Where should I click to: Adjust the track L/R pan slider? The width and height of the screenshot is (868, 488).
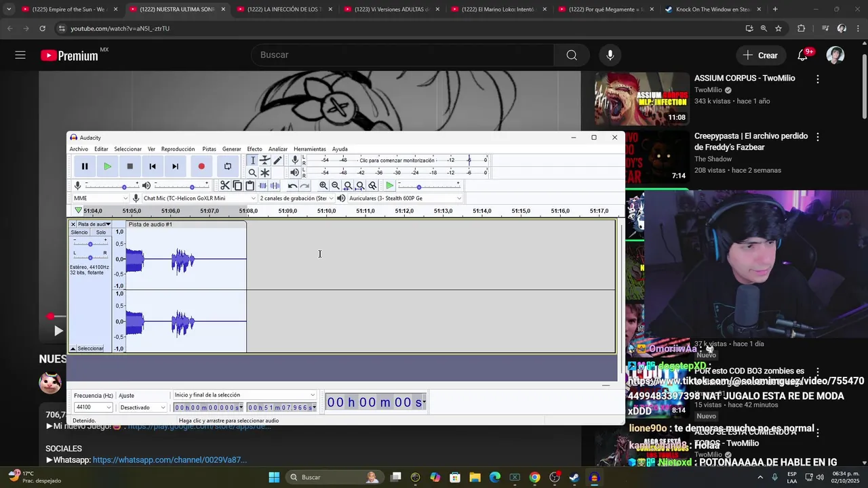pos(90,257)
